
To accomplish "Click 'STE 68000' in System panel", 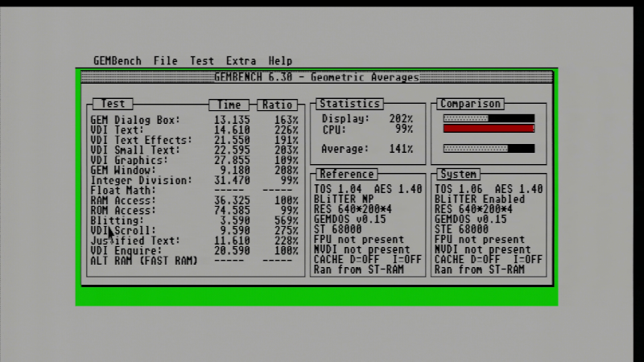I will pyautogui.click(x=461, y=229).
